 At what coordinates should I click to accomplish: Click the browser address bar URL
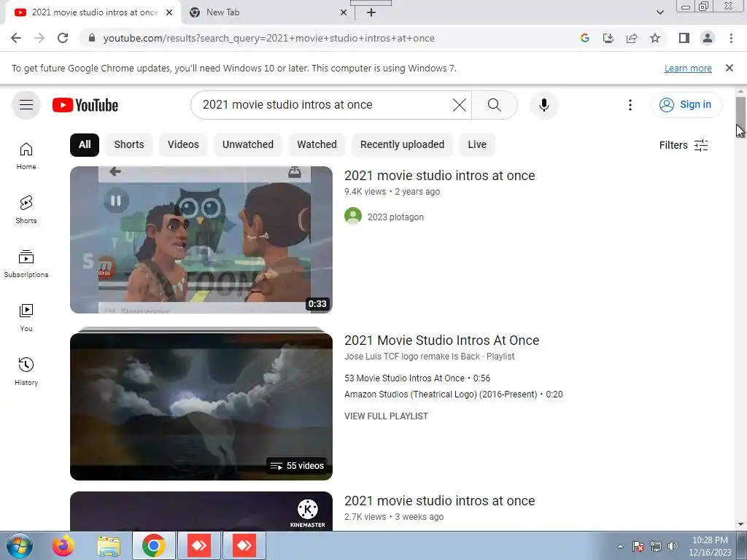click(269, 38)
